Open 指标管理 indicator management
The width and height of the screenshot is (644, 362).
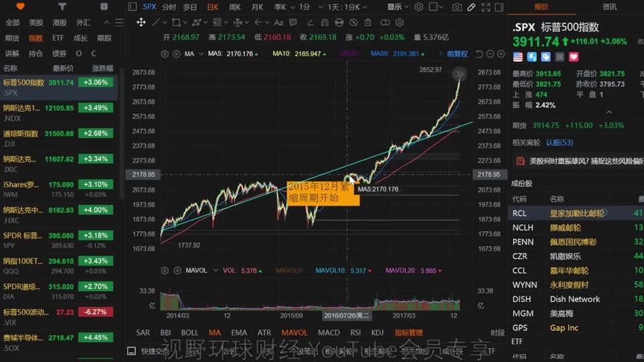tap(409, 333)
